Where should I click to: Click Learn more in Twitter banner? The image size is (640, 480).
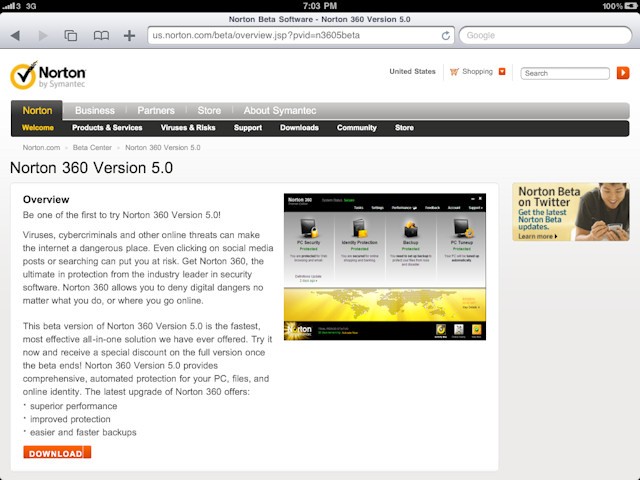[538, 236]
